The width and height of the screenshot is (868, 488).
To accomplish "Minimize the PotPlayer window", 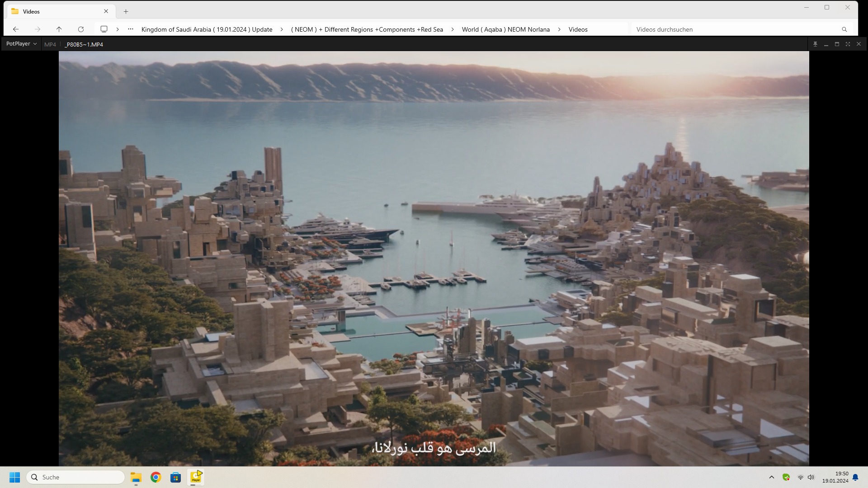I will [x=826, y=44].
